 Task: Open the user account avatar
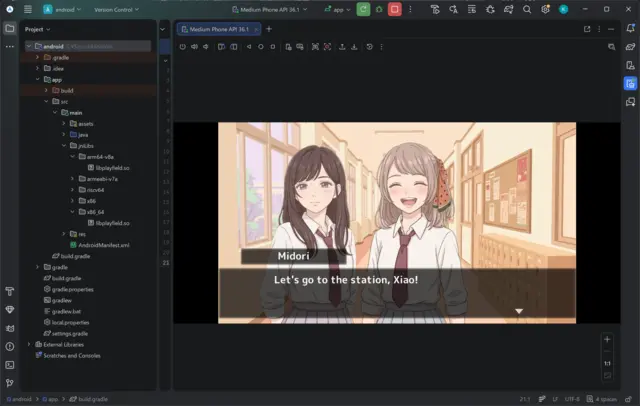click(564, 9)
